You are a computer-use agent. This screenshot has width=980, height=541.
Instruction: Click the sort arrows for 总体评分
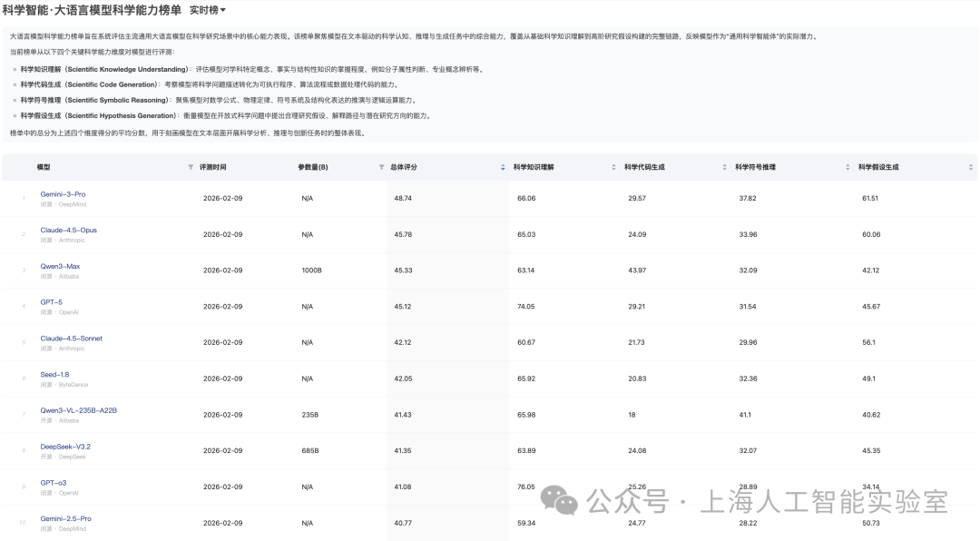[503, 167]
